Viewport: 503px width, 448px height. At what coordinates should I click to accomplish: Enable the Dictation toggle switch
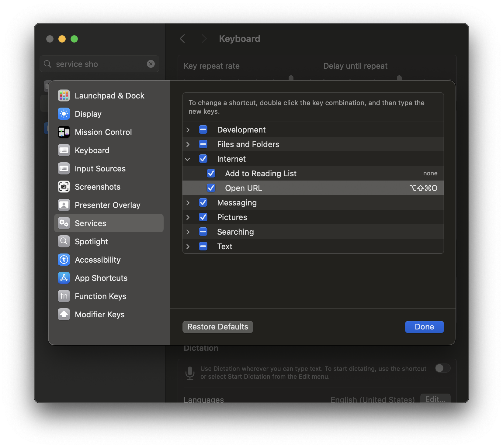click(442, 368)
